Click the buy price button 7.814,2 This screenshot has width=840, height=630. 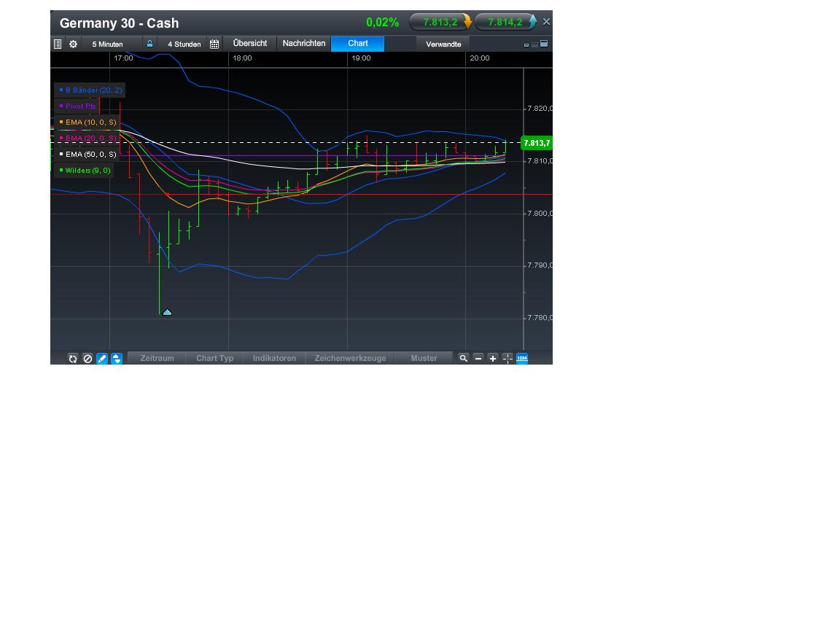pos(506,22)
